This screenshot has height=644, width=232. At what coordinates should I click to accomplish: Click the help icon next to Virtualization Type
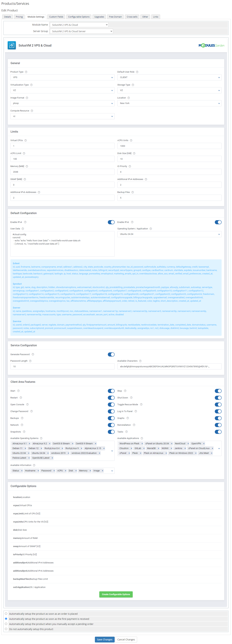[31, 85]
